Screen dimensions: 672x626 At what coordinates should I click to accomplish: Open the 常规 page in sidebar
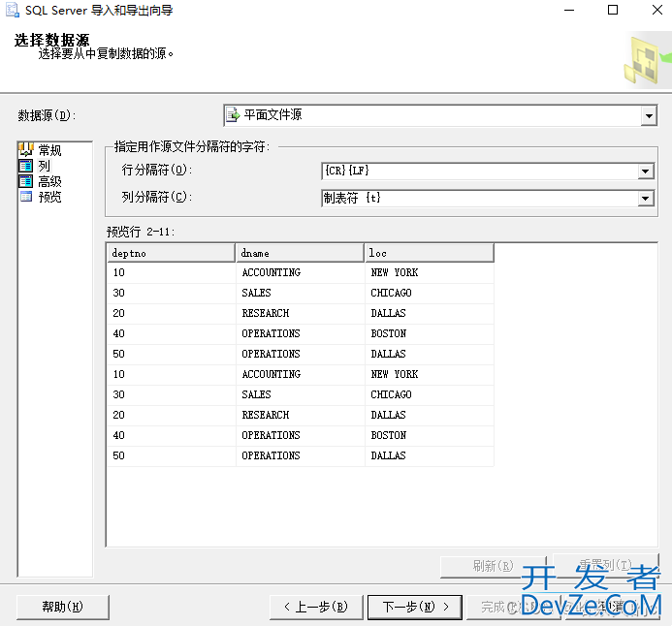tap(49, 150)
